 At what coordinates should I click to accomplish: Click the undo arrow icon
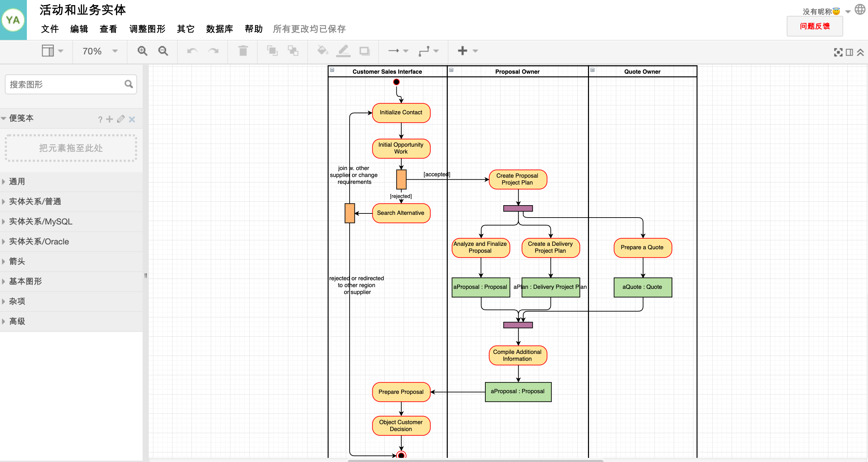coord(192,51)
